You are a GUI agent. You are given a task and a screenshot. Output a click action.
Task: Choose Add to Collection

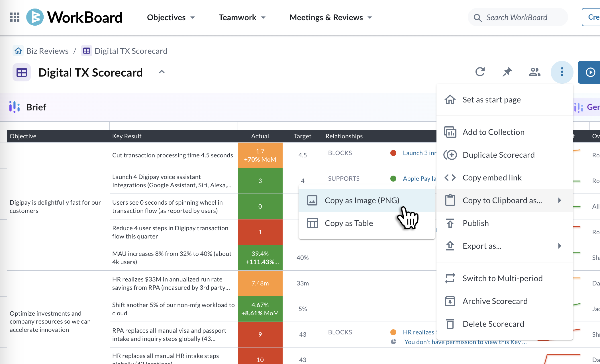pos(505,132)
